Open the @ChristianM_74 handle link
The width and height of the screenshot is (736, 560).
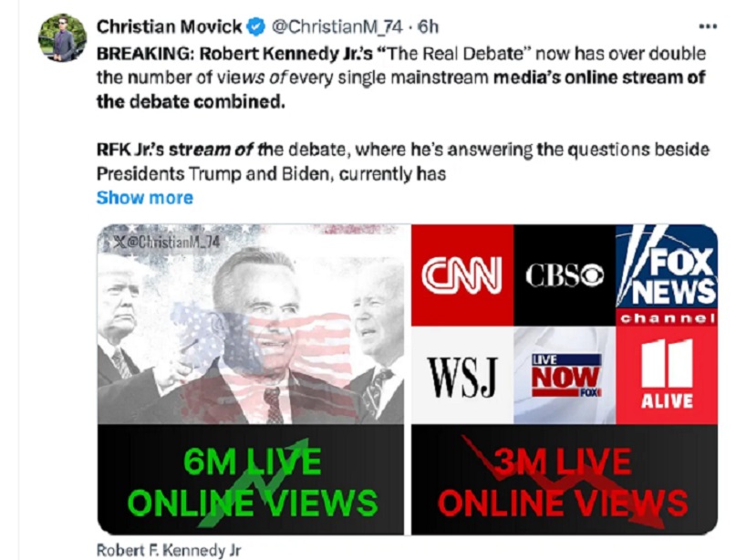coord(337,26)
